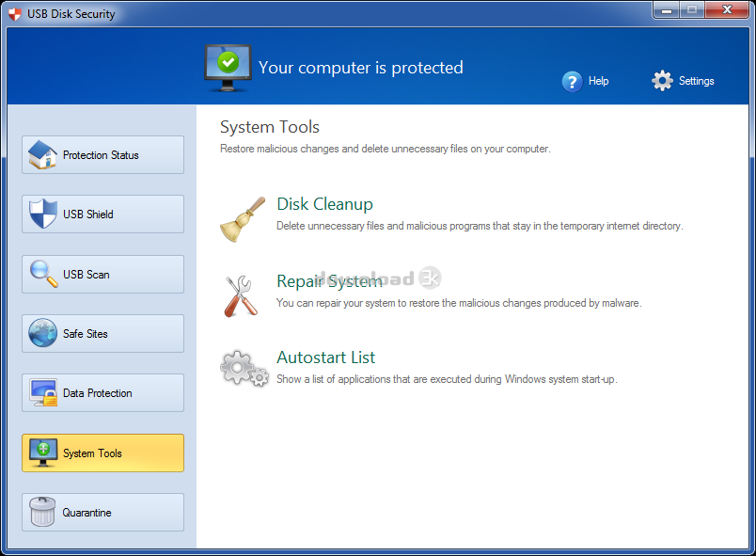Screen dimensions: 756x556
Task: Open the Repair System link
Action: point(330,281)
